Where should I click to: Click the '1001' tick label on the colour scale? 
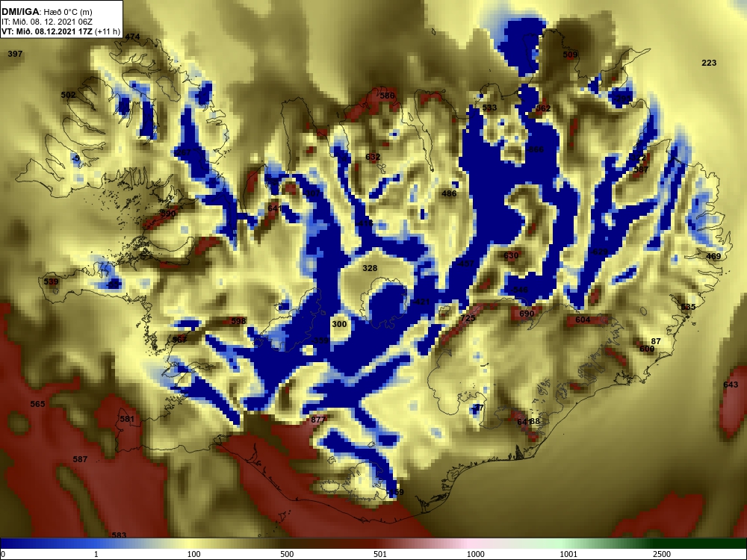568,554
